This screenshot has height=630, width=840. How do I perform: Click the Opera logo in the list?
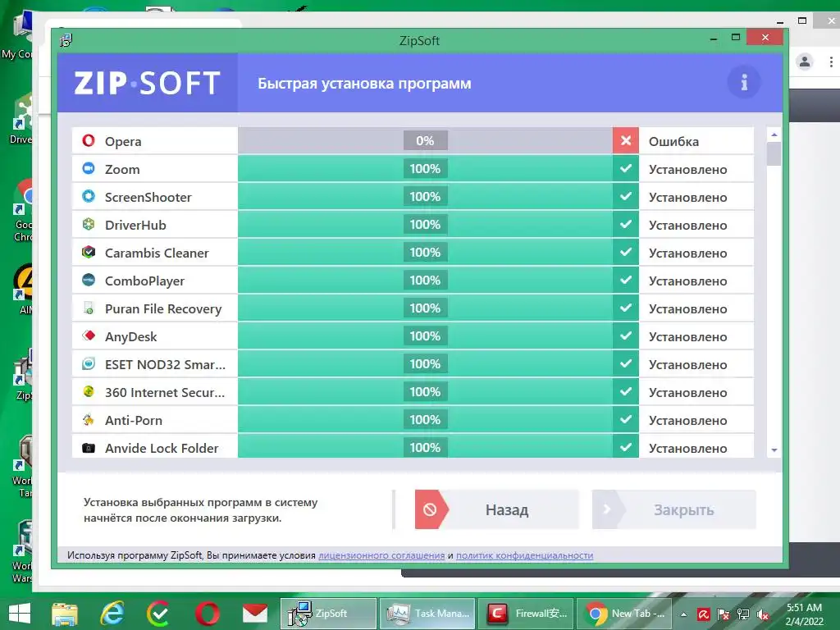pyautogui.click(x=89, y=141)
